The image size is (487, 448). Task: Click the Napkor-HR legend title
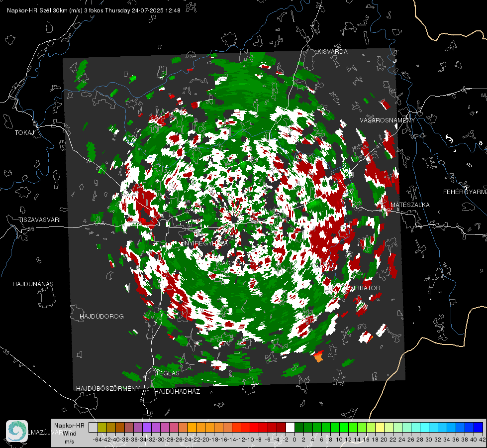[69, 426]
